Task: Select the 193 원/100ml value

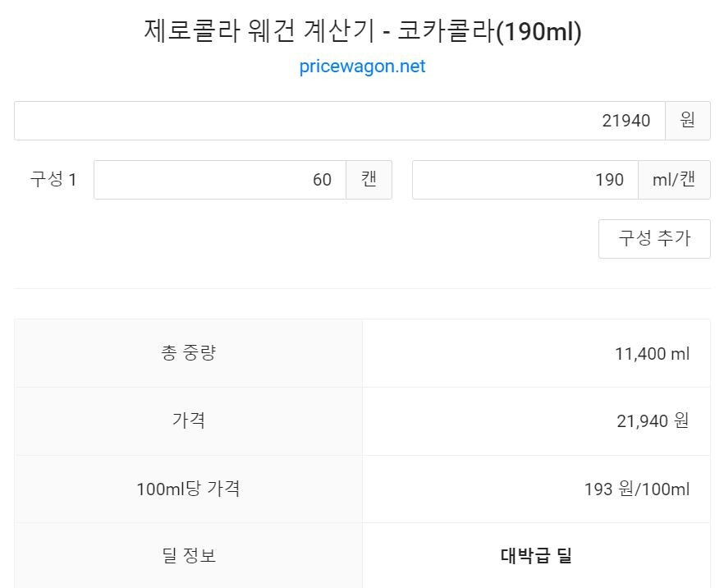Action: [637, 489]
